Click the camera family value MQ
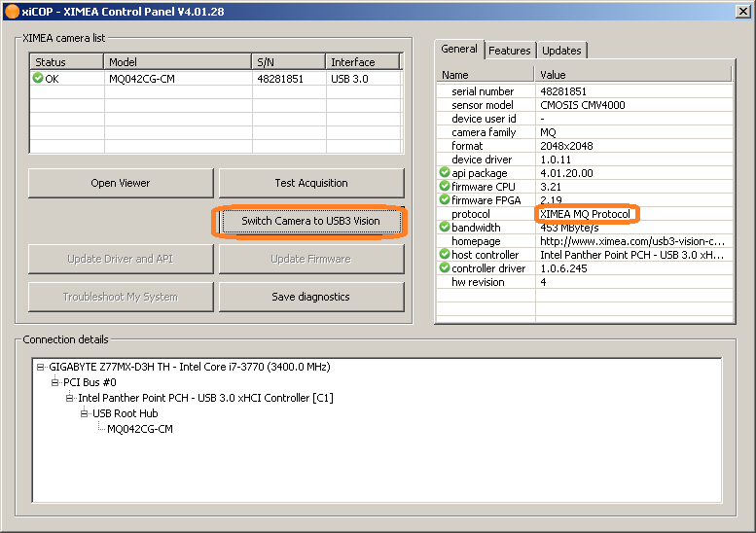The image size is (756, 533). 548,132
